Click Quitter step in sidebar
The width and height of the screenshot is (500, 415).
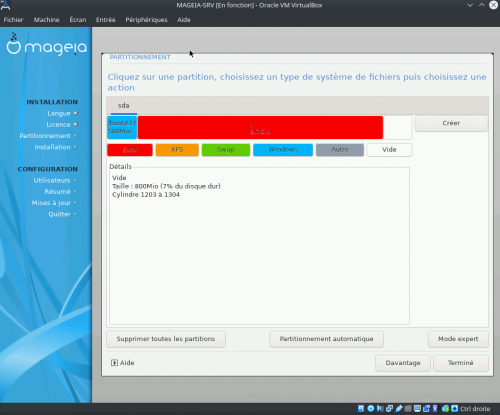[60, 214]
